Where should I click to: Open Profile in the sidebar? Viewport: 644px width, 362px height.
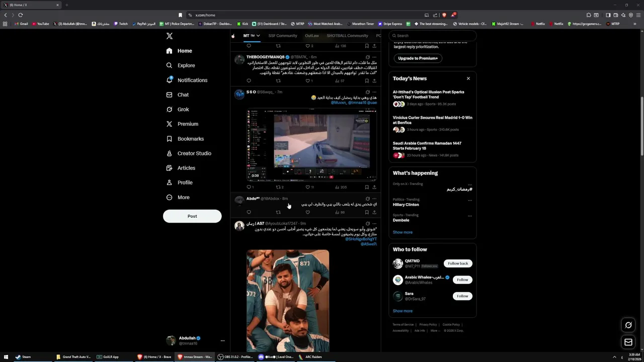(179, 183)
